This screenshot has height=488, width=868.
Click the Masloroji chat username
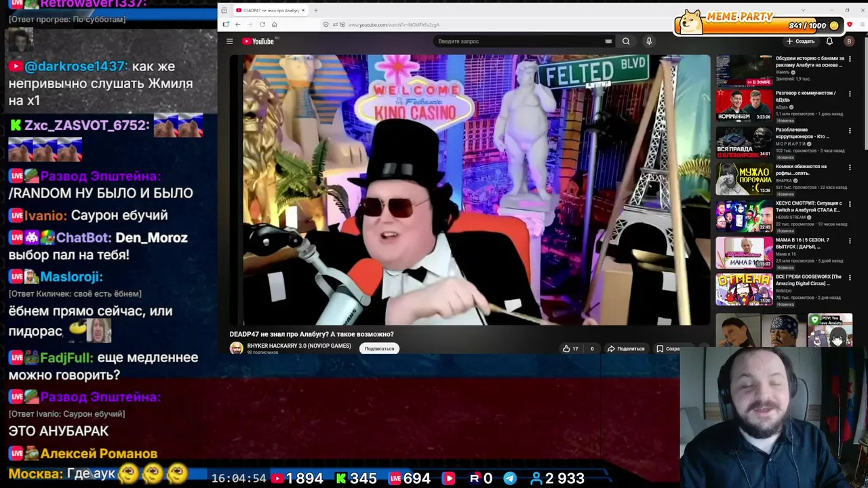(x=71, y=277)
